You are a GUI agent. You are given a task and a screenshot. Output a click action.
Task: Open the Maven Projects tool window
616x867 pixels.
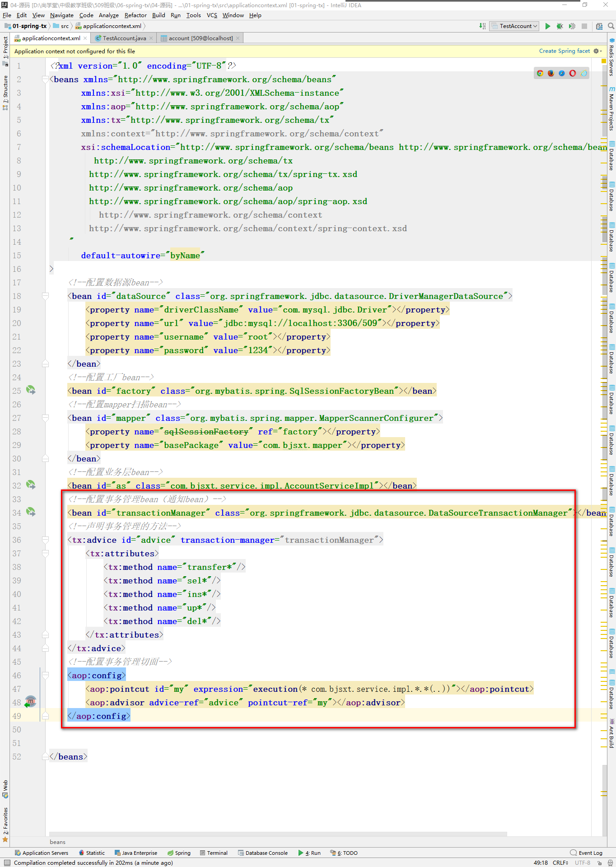coord(611,108)
